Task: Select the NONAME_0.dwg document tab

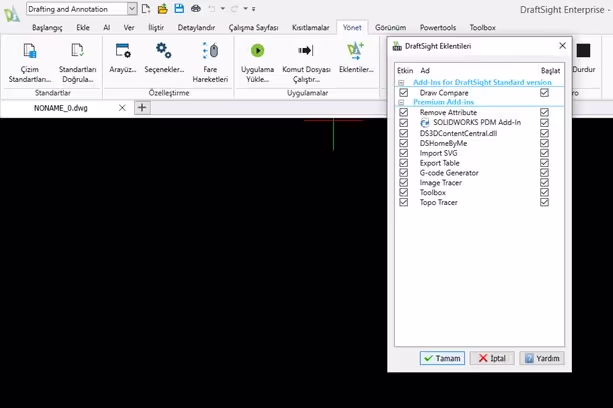Action: tap(61, 108)
